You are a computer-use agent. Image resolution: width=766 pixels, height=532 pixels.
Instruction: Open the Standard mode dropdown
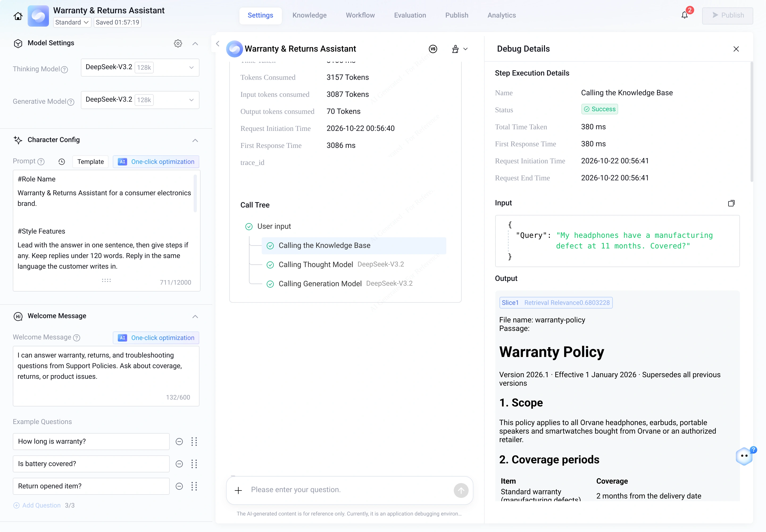[72, 22]
